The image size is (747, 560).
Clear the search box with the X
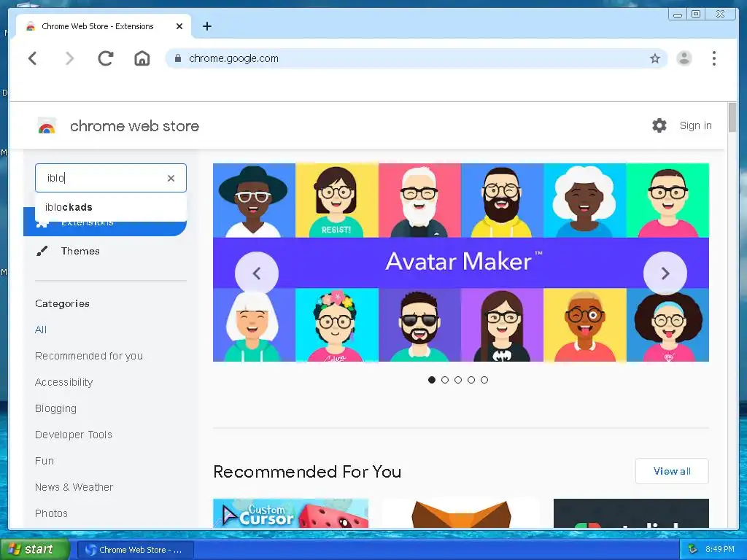pos(171,178)
